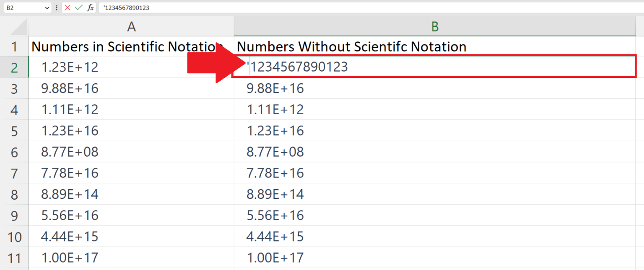Click the vertical ellipsis beside the Name Box
The width and height of the screenshot is (644, 270).
coord(56,7)
